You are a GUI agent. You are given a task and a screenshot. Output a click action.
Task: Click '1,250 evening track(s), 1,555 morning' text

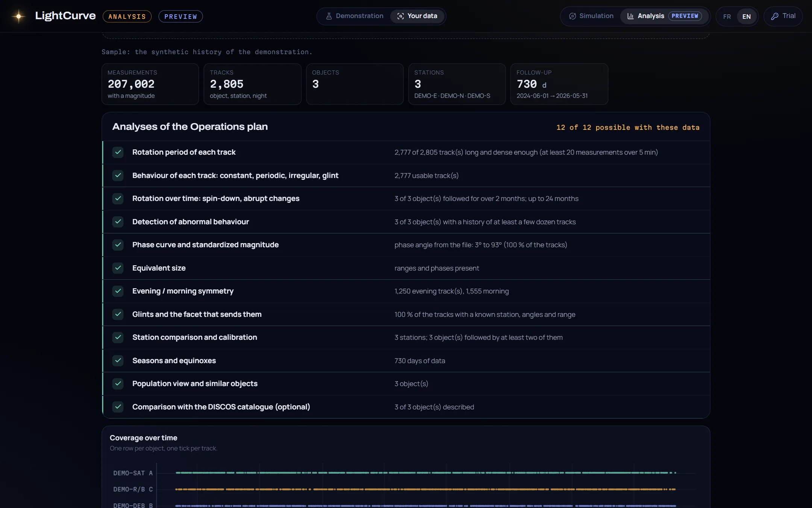pyautogui.click(x=451, y=291)
